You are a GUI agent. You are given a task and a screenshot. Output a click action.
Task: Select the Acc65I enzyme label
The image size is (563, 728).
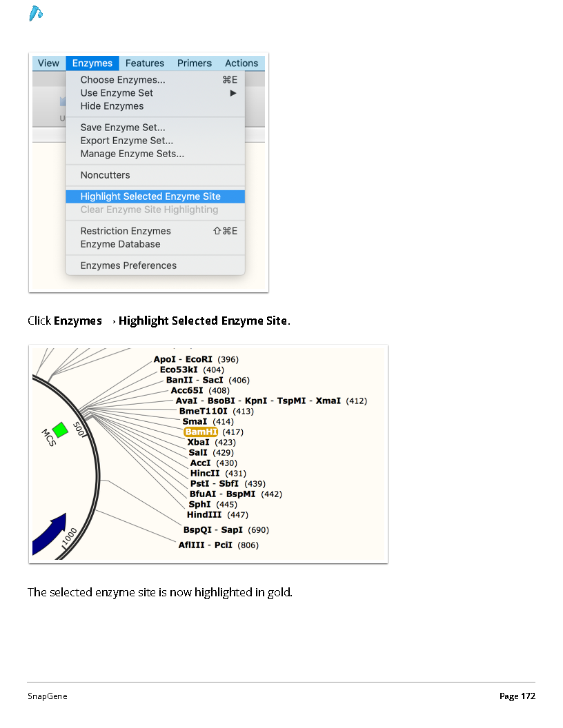[x=187, y=390]
